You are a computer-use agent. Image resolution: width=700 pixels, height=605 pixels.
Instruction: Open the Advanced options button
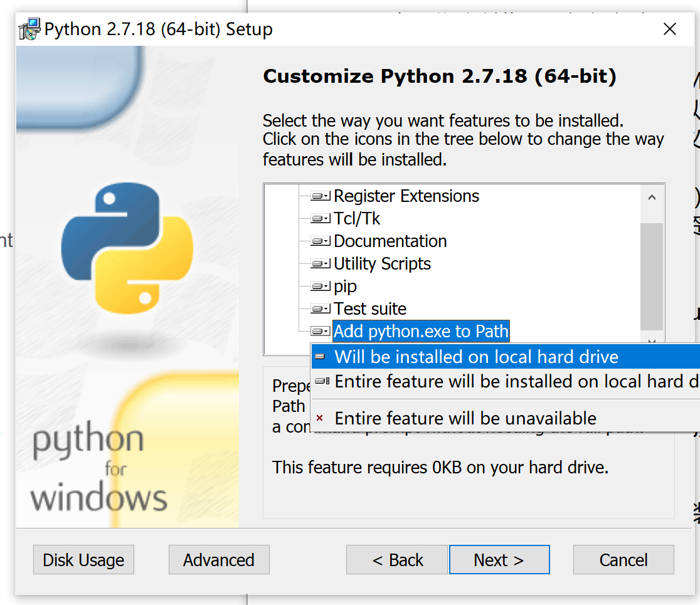coord(219,559)
